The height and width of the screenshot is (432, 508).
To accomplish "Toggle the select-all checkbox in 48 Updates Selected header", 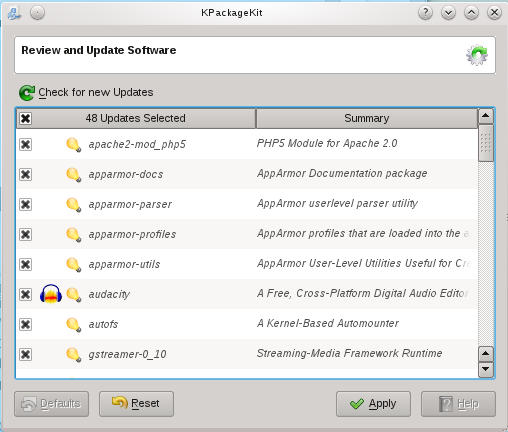I will click(x=26, y=118).
